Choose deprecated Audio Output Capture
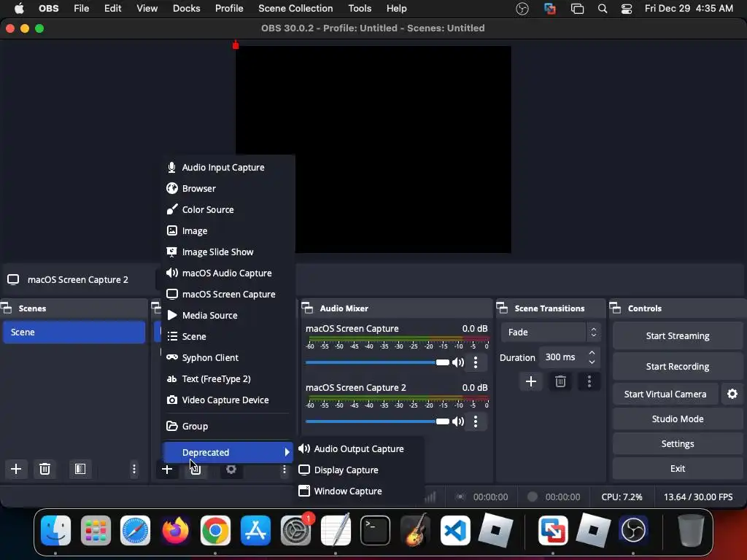 [360, 448]
